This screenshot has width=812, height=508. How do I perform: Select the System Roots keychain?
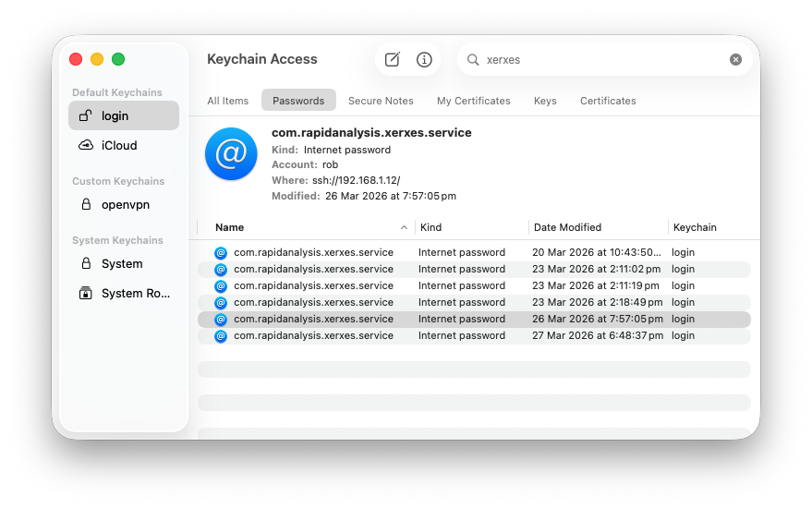pyautogui.click(x=124, y=293)
